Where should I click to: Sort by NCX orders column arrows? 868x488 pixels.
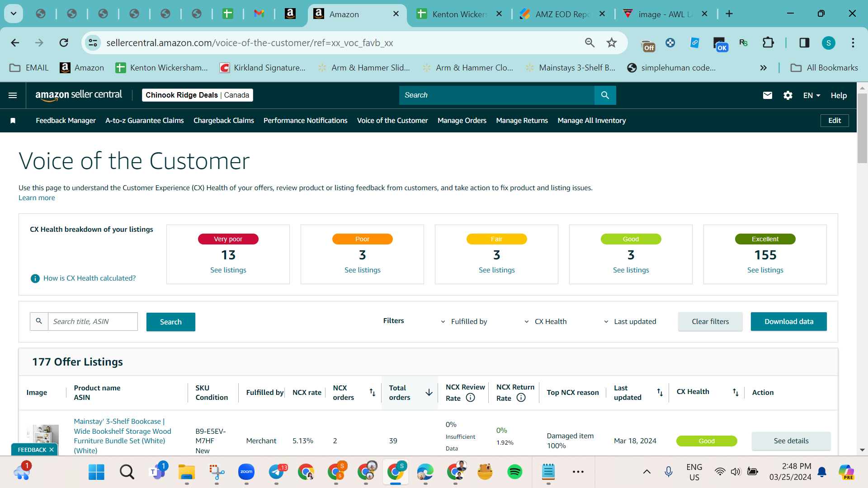pyautogui.click(x=373, y=392)
